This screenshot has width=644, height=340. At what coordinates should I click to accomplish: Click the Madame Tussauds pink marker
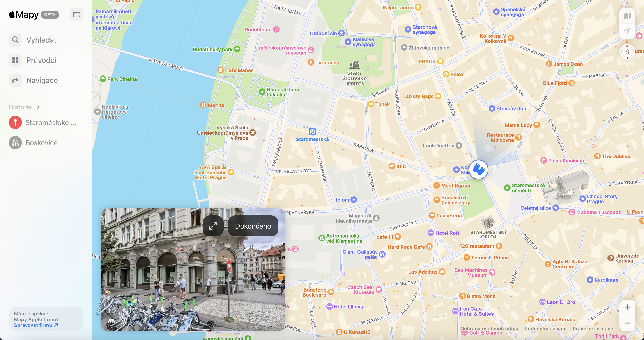[x=572, y=212]
